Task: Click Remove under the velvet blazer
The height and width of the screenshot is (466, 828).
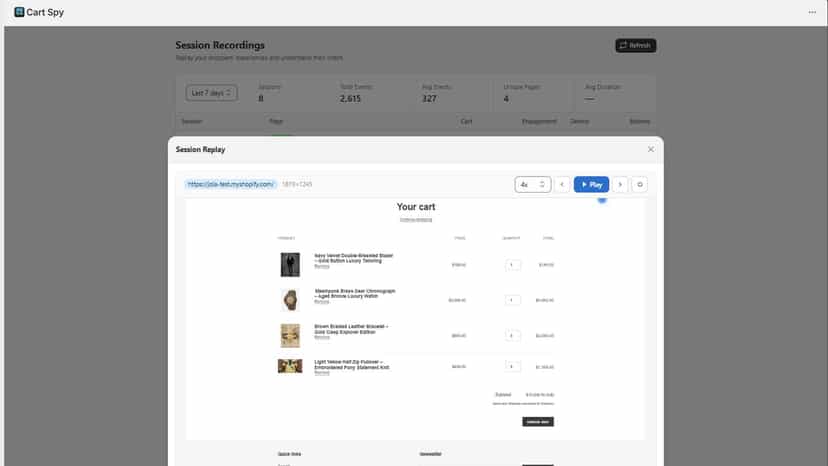Action: (x=322, y=266)
